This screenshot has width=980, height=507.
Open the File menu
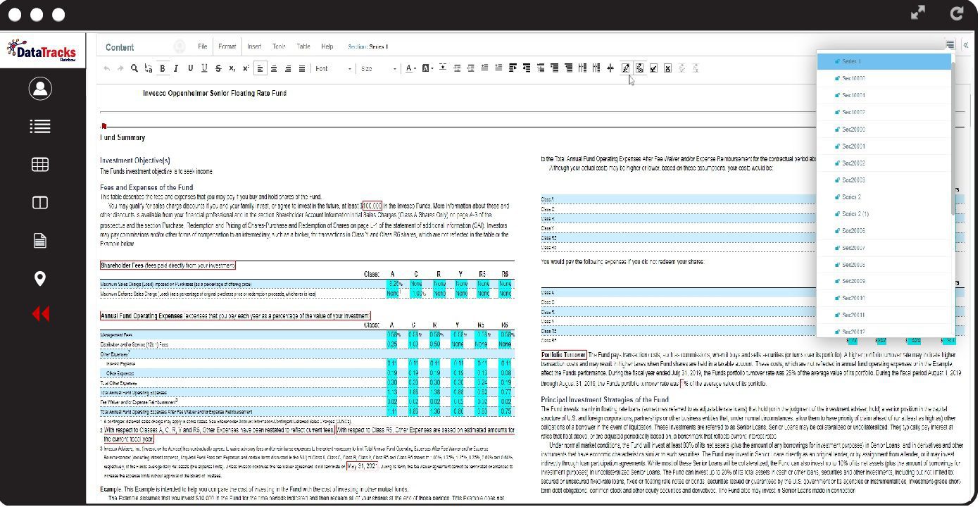pos(202,46)
